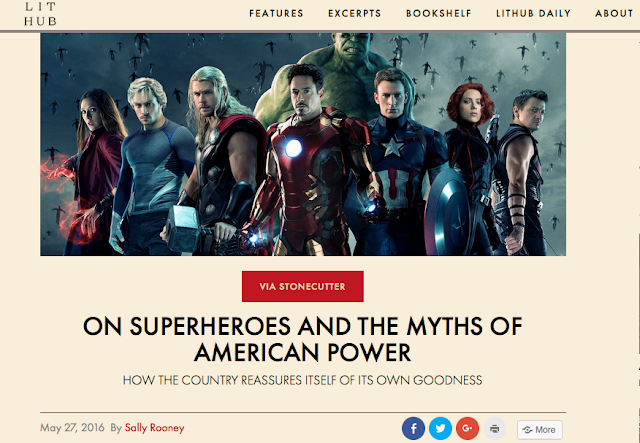
Task: Click the Avengers header image
Action: pyautogui.click(x=303, y=145)
